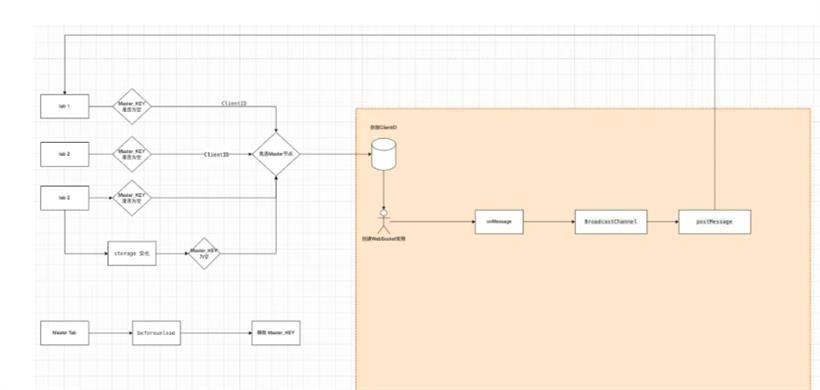Click the onMessage box
Screen dimensions: 820x390
click(499, 222)
